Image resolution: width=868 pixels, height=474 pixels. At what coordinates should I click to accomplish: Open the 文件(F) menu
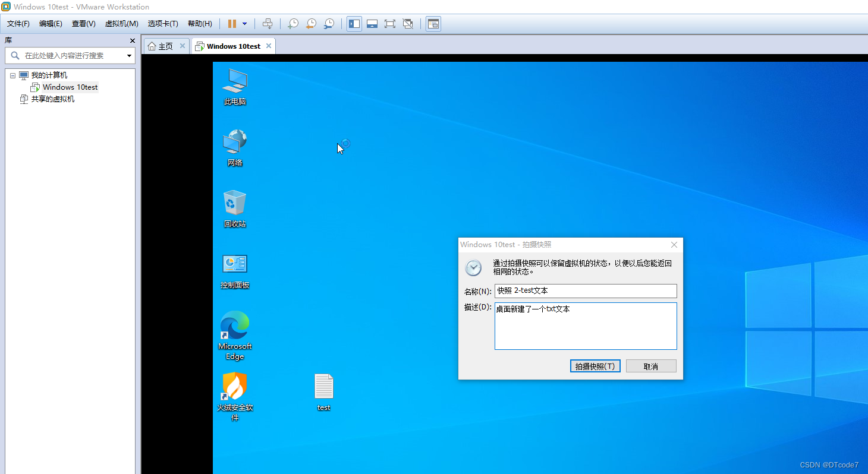pyautogui.click(x=18, y=24)
